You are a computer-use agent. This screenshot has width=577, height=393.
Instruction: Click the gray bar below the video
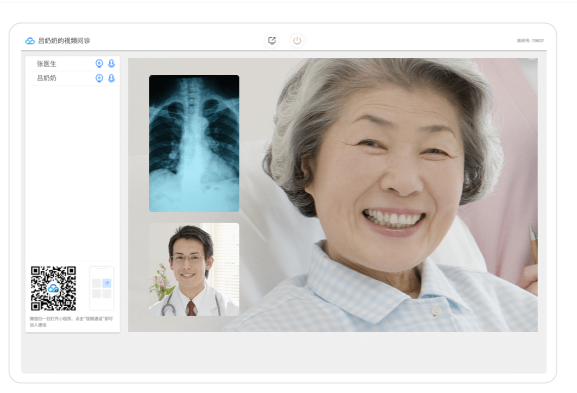point(284,353)
